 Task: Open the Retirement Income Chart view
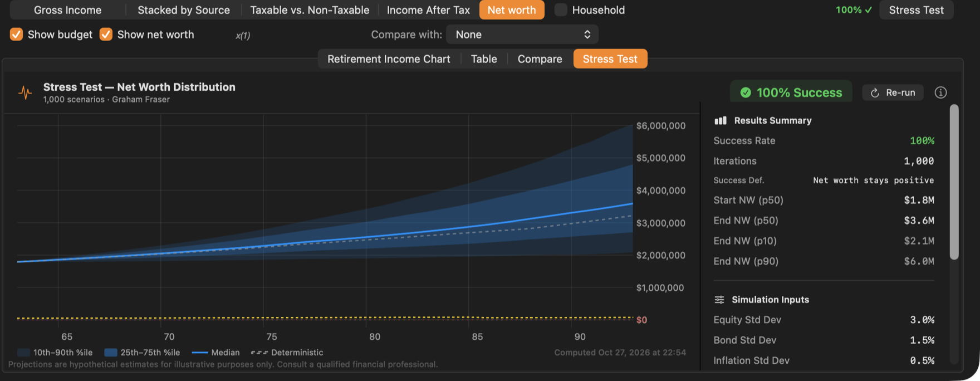pos(389,59)
